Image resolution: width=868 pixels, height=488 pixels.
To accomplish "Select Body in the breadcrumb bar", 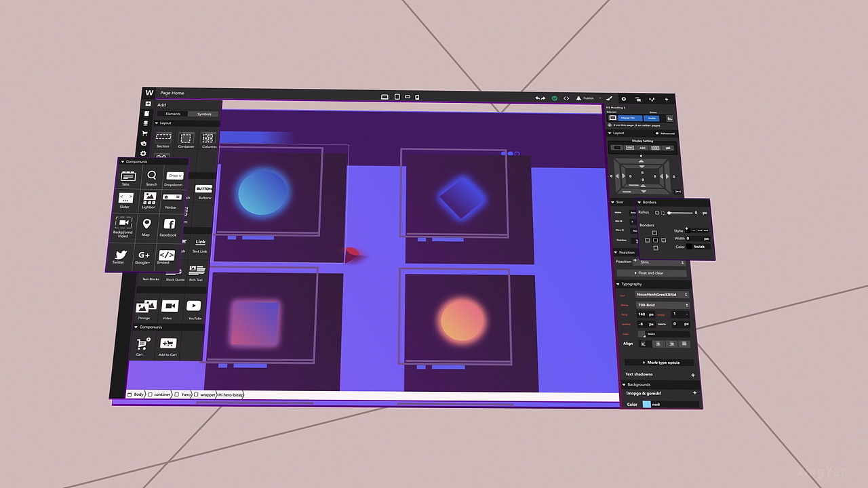I will (x=138, y=394).
